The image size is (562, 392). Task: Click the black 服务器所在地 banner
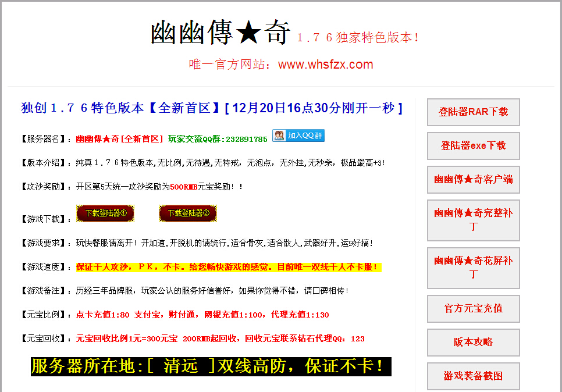pyautogui.click(x=211, y=366)
